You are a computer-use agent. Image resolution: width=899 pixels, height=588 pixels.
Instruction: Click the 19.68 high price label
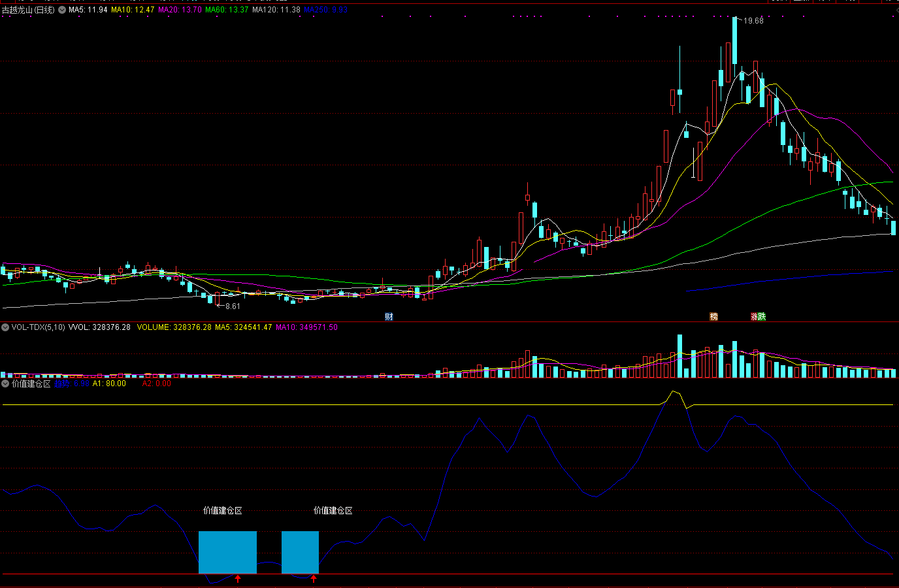tap(753, 21)
